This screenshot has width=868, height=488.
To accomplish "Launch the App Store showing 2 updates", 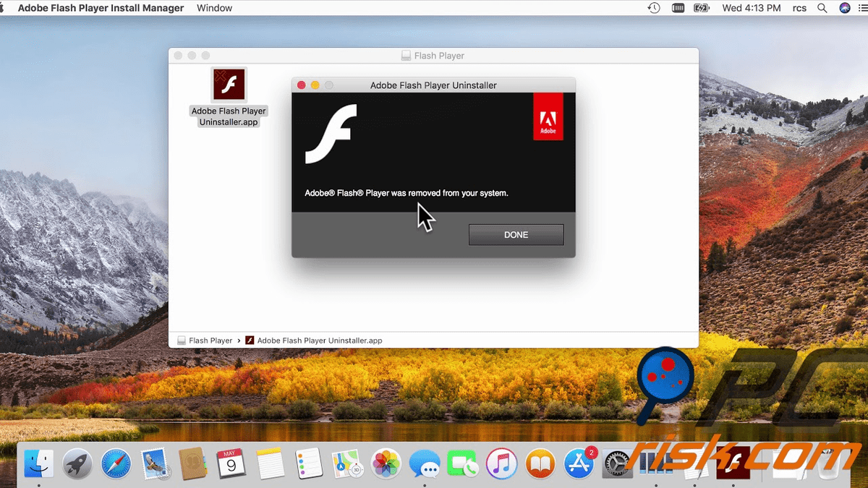I will (x=579, y=465).
